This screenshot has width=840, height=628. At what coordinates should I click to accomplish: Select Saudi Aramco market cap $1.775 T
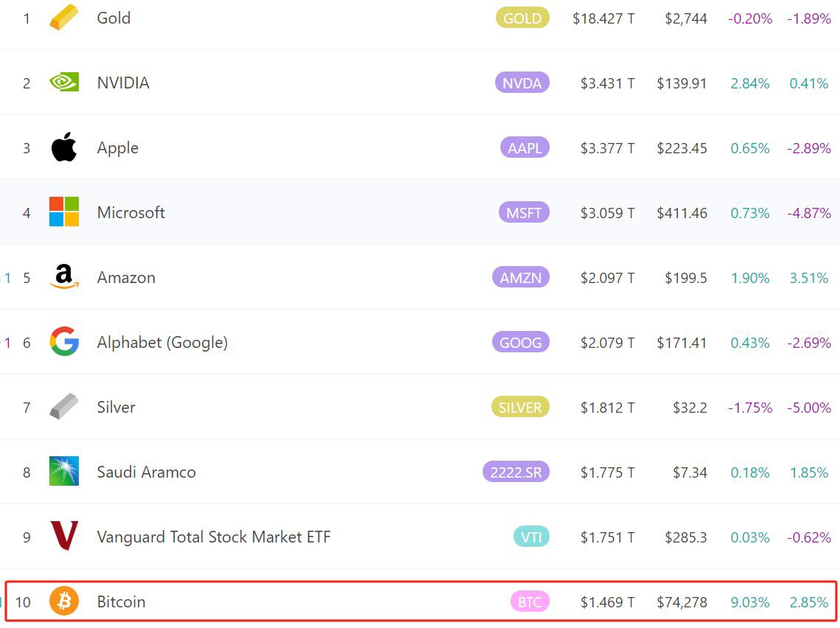click(607, 472)
